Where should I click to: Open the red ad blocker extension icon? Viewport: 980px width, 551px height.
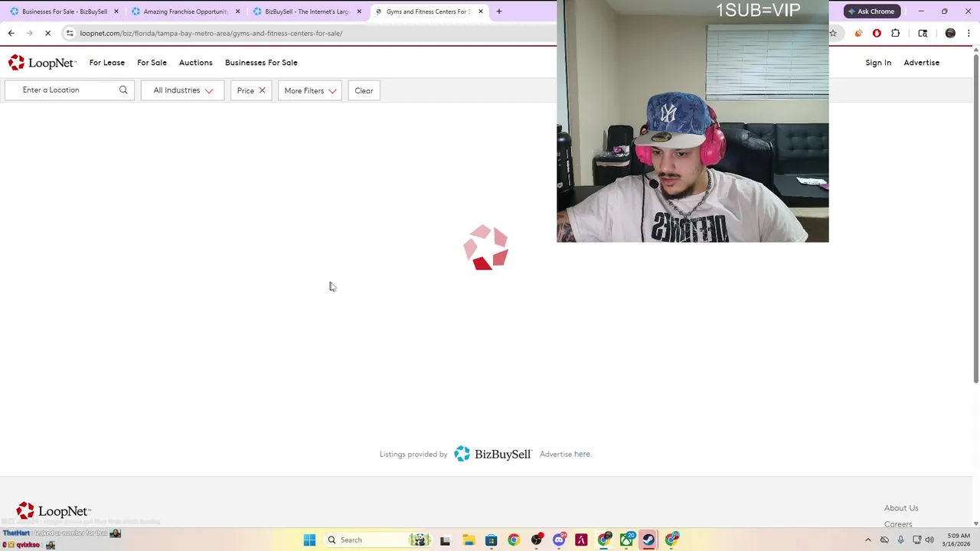(877, 33)
